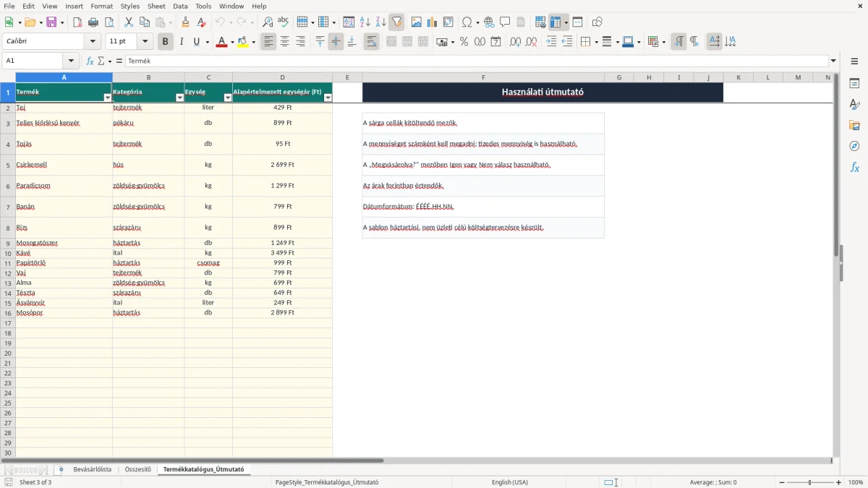Switch to the Összesítő sheet tab
868x488 pixels.
coord(137,469)
